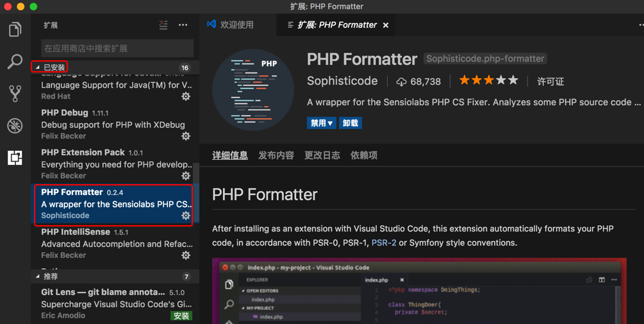Viewport: 644px width, 324px height.
Task: Click the Sophisticode.php-formatter identifier badge
Action: point(485,59)
